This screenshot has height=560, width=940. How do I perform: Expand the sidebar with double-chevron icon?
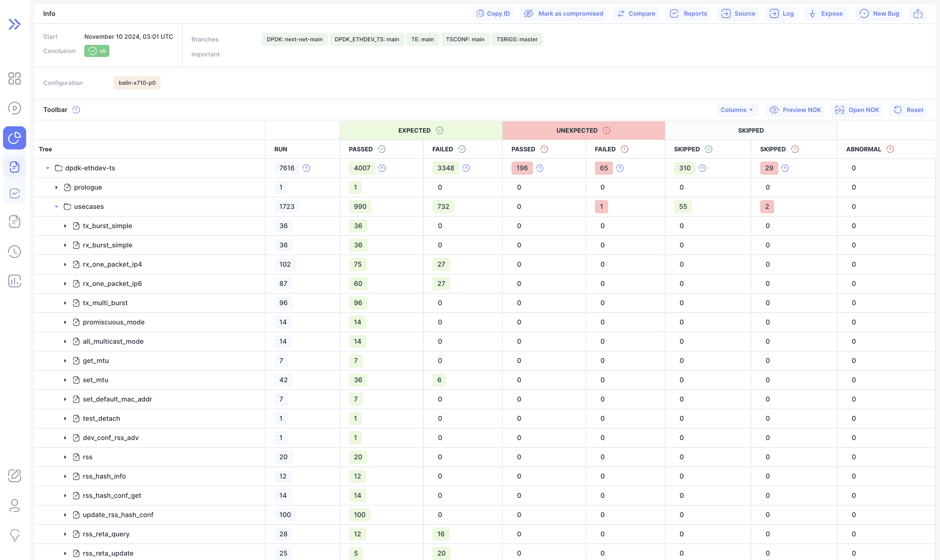14,24
